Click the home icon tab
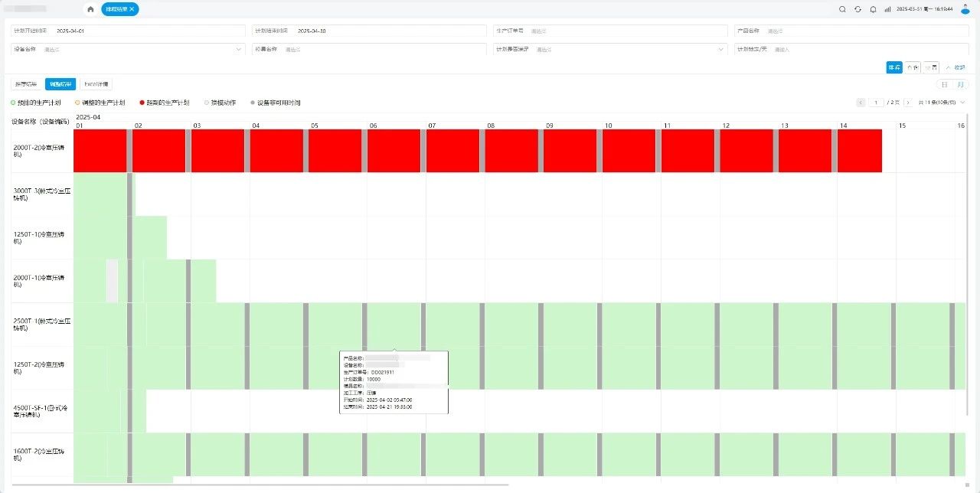Screen dimensions: 980x493 click(90, 9)
